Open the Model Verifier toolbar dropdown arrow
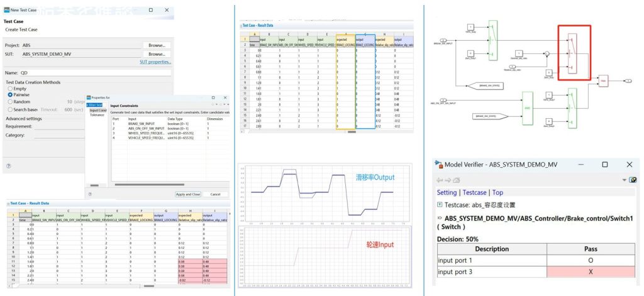This screenshot has height=296, width=644. [x=625, y=180]
